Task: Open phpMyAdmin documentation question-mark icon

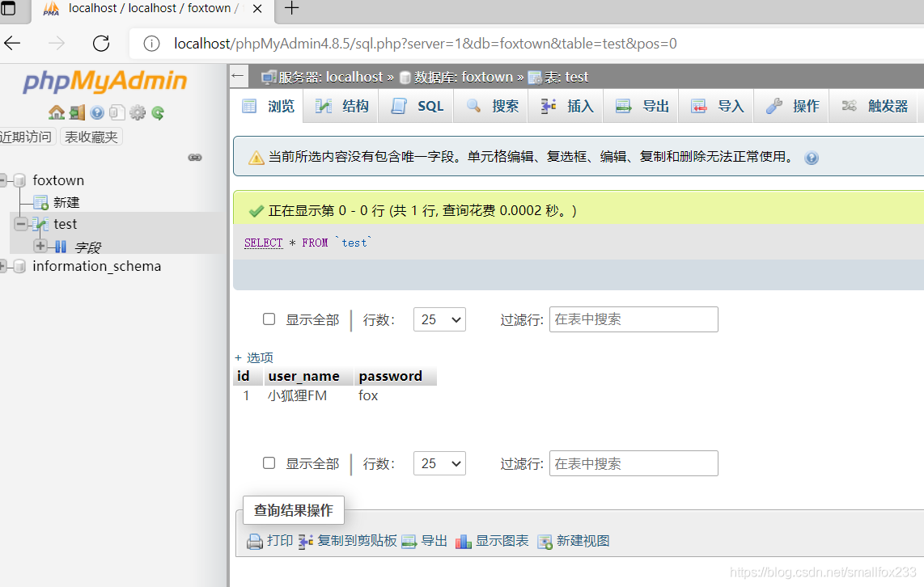Action: [x=97, y=112]
